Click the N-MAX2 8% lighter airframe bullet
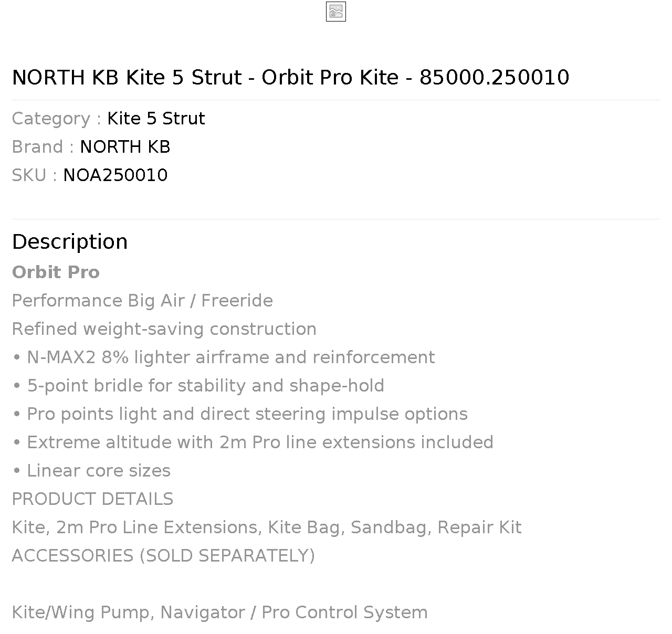672x634 pixels. 224,357
